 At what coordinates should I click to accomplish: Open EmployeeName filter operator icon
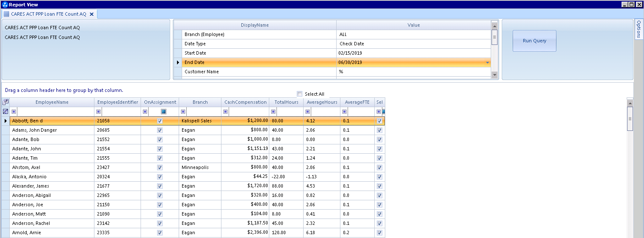coord(14,112)
